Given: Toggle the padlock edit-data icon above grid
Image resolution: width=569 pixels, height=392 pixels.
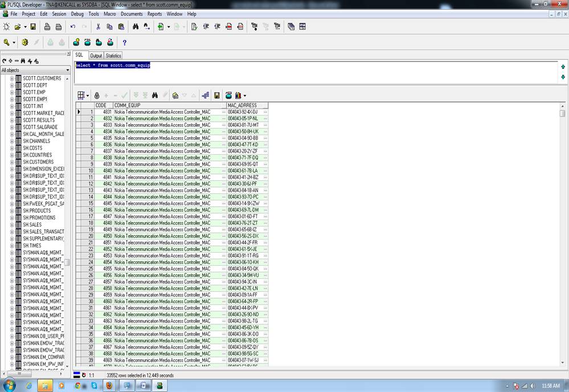Looking at the screenshot, I should click(96, 96).
